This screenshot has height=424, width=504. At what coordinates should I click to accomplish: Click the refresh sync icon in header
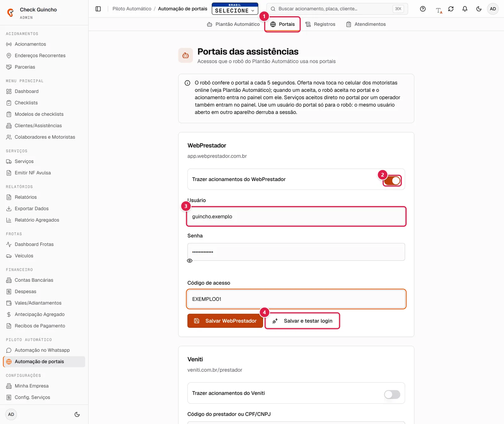(451, 9)
